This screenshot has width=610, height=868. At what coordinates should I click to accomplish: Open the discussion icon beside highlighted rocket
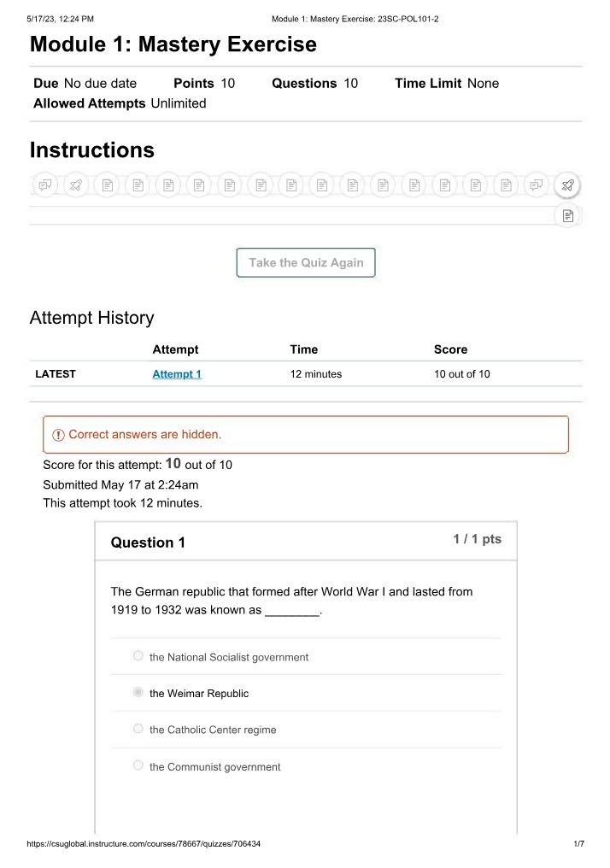tap(537, 185)
